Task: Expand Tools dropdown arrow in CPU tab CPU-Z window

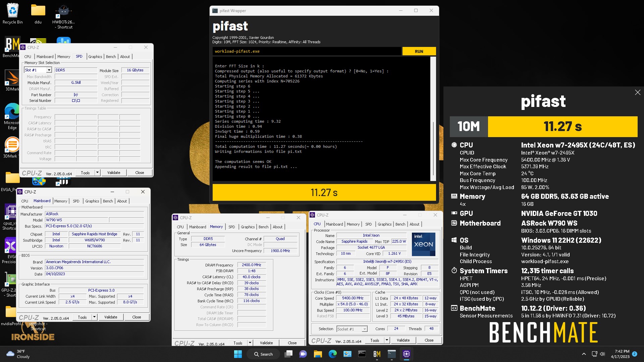Action: point(387,340)
